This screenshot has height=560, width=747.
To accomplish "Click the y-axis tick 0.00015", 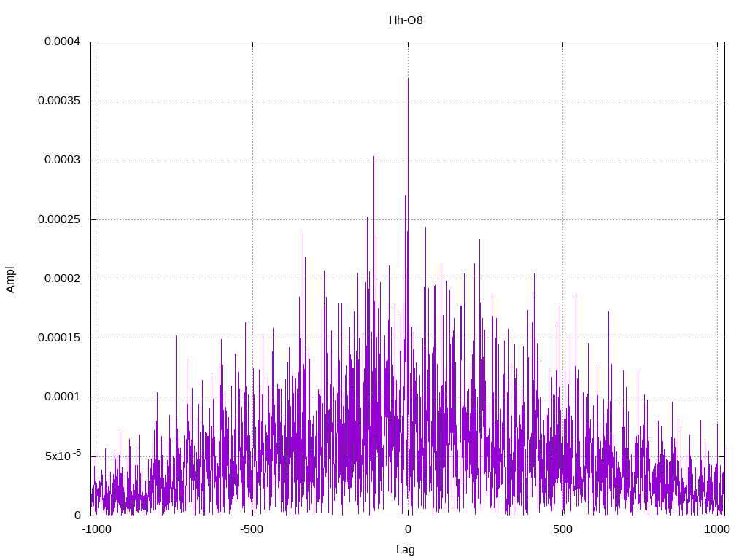I will pyautogui.click(x=60, y=338).
